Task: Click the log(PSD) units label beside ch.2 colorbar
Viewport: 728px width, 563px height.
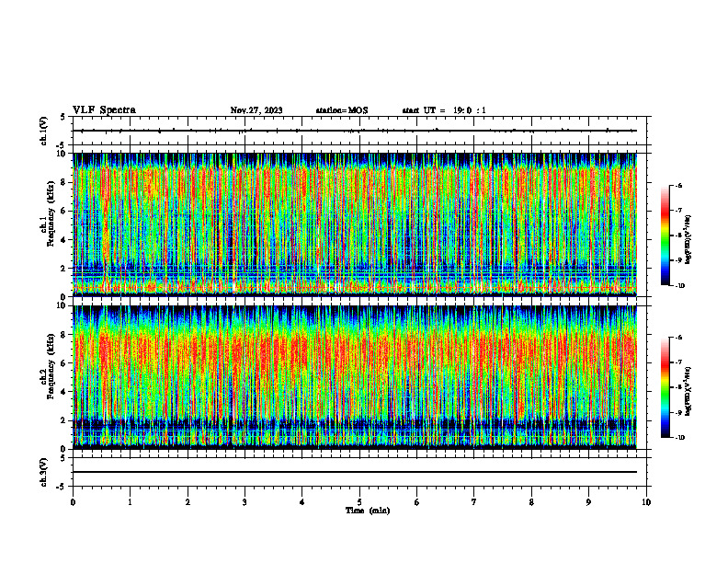Action: click(x=688, y=391)
